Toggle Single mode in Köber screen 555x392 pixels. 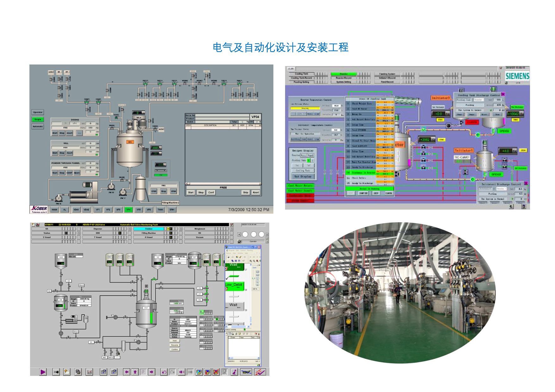coord(38,119)
